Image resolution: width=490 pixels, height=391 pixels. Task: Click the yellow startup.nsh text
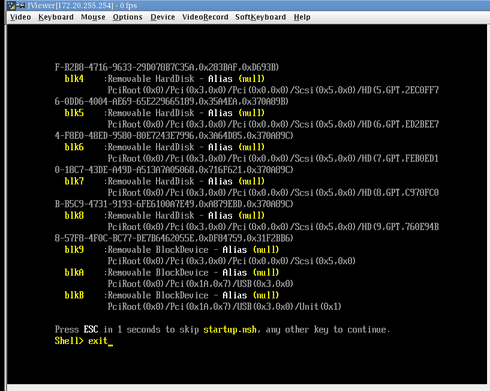(230, 330)
